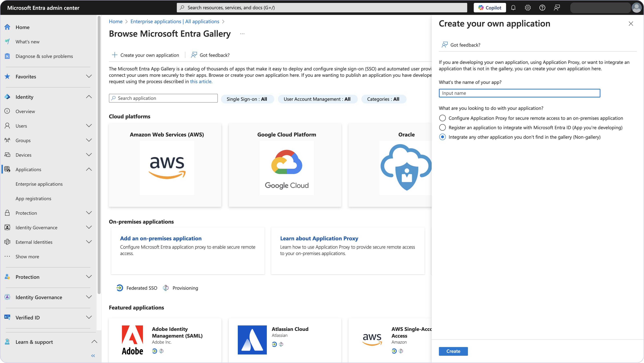644x363 pixels.
Task: Click the Identity diamond icon
Action: point(7,97)
